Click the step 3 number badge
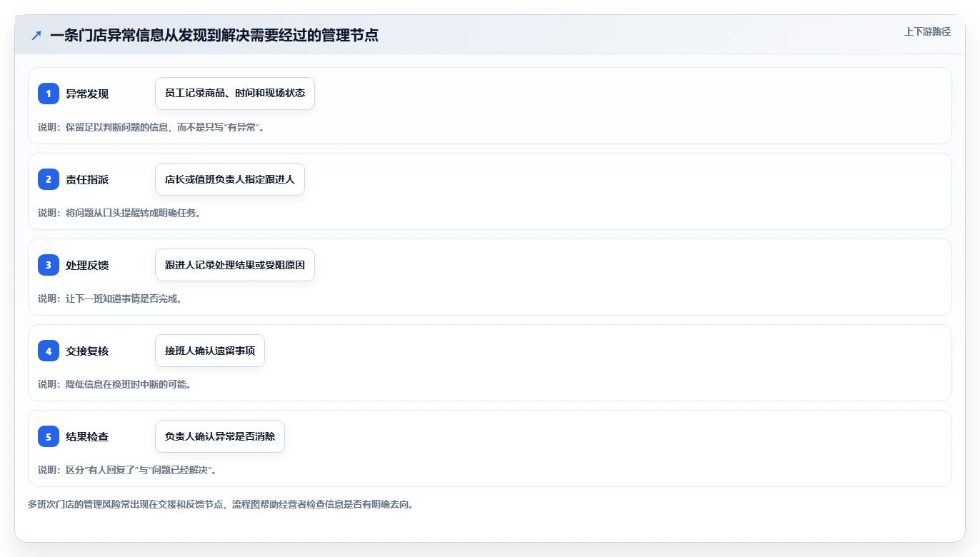 [49, 265]
